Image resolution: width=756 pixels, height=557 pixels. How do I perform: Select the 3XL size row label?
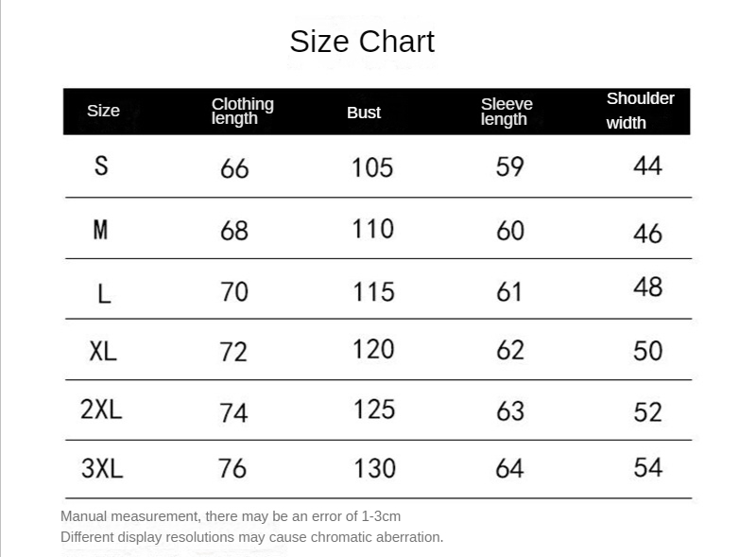pos(102,468)
